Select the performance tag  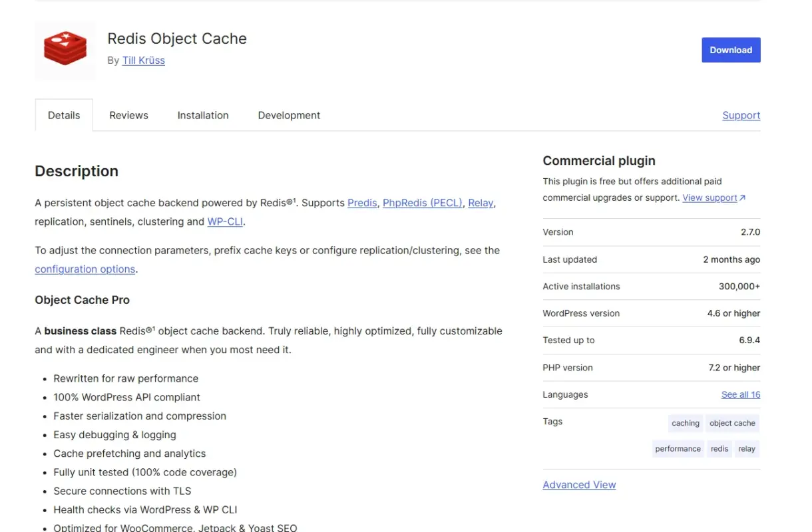pos(678,449)
